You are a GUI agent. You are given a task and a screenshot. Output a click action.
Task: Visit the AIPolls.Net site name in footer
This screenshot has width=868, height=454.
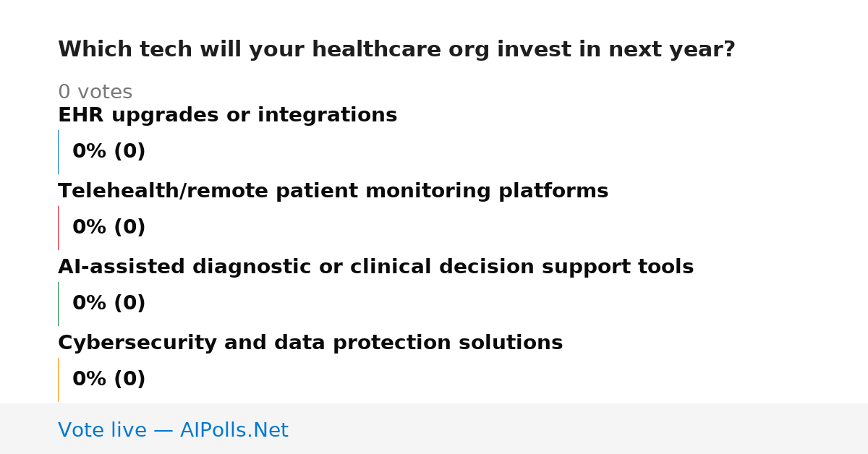point(234,431)
